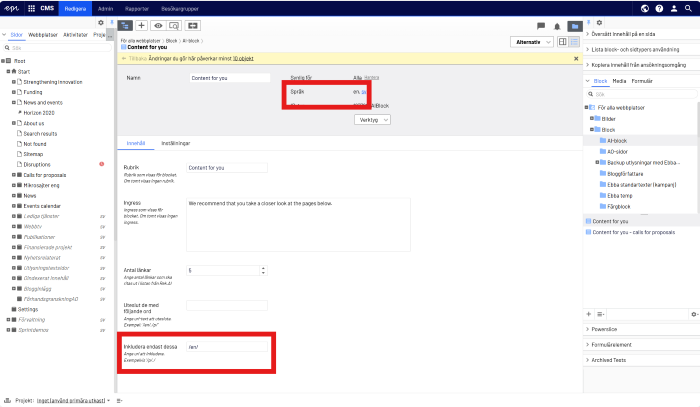Toggle the assets pane folder button
This screenshot has width=700, height=407.
(x=574, y=25)
